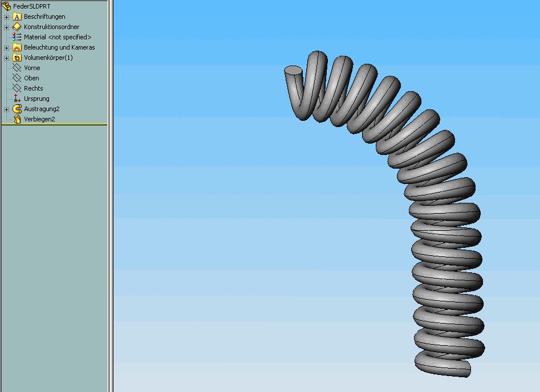This screenshot has height=392, width=540.
Task: Select the Vorne plane icon
Action: pos(16,67)
